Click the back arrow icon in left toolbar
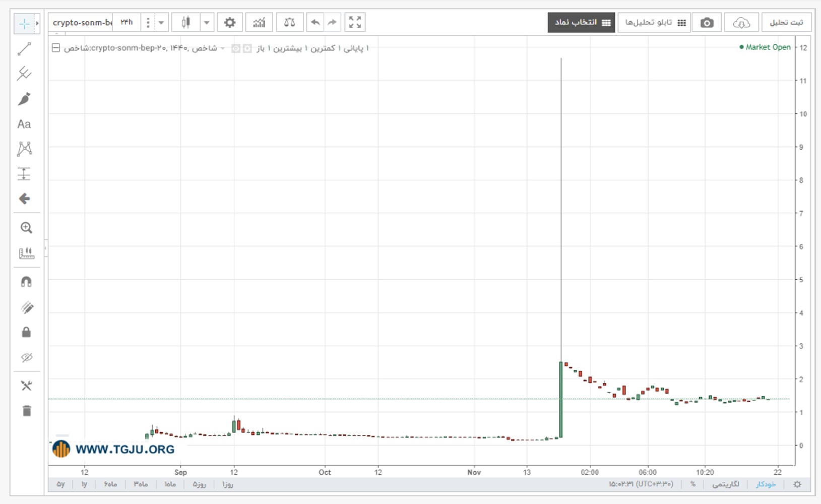The image size is (821, 504). tap(24, 199)
